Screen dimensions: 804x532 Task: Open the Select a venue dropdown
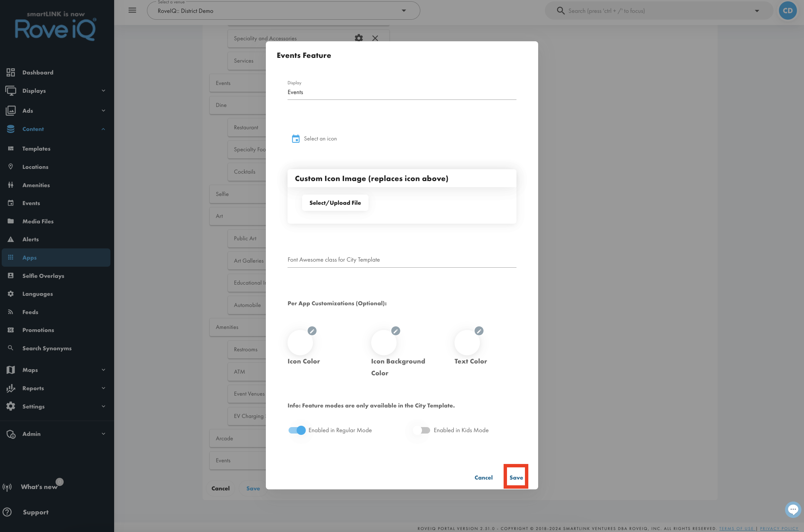pyautogui.click(x=283, y=10)
